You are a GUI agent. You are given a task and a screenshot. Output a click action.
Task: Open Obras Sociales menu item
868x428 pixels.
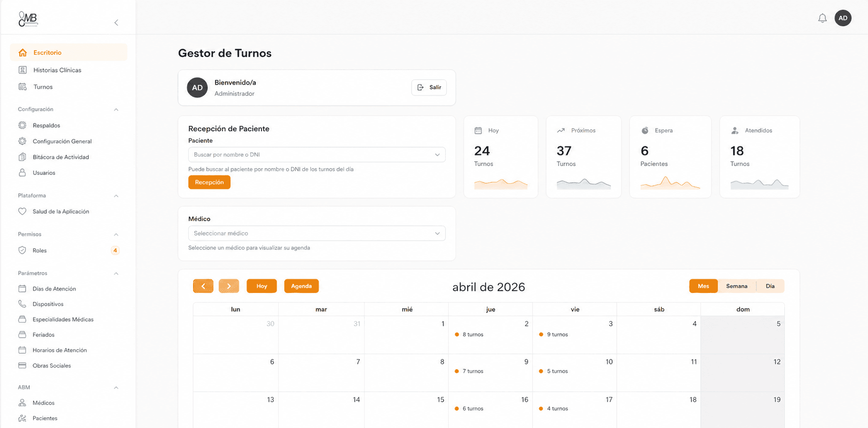coord(52,366)
